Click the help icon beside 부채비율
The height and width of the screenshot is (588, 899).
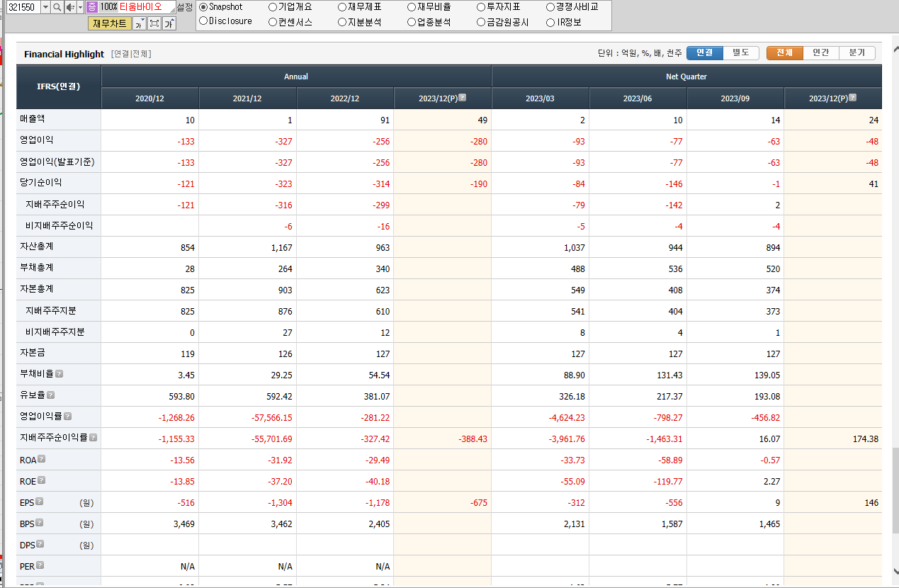(x=60, y=374)
